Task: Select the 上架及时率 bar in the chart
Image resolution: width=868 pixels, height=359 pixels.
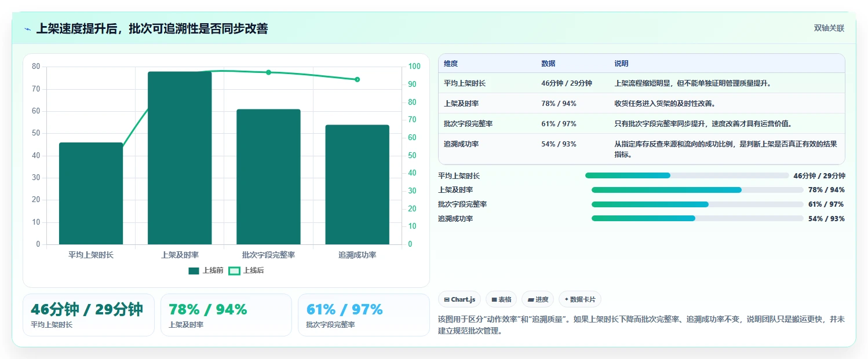Action: [180, 158]
